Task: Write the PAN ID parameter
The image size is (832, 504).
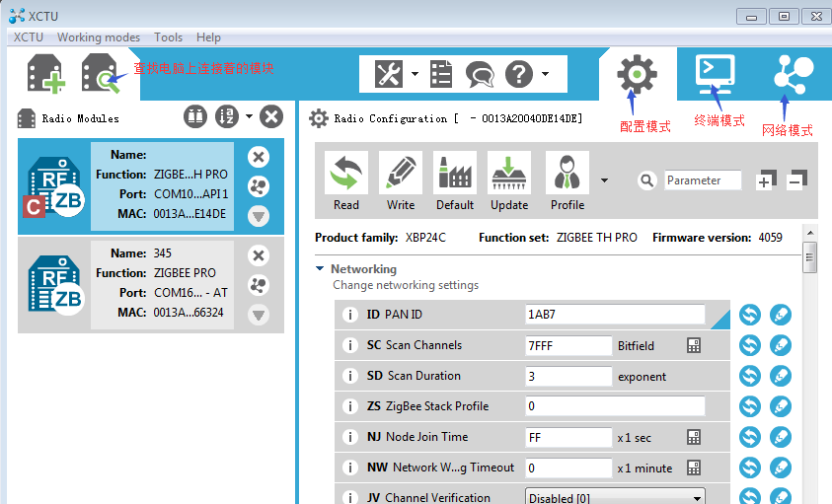Action: pyautogui.click(x=781, y=315)
